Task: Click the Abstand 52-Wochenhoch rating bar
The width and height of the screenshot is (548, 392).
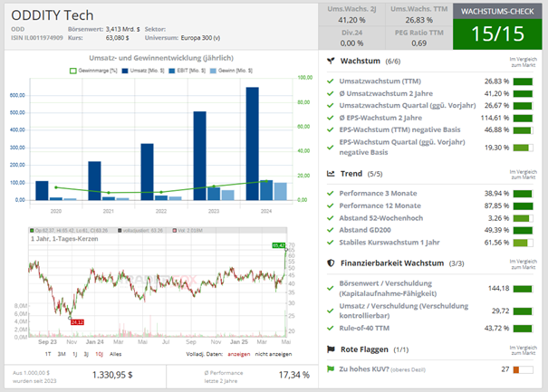Action: coord(524,218)
